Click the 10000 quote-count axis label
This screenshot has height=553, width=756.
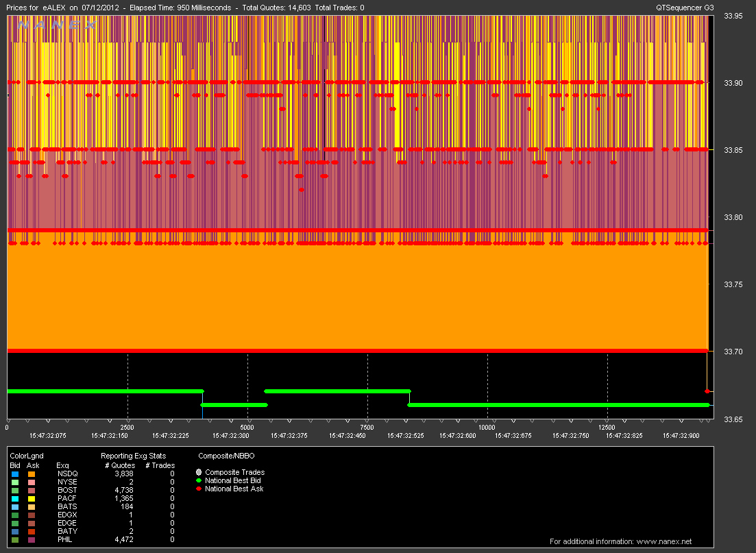click(487, 427)
